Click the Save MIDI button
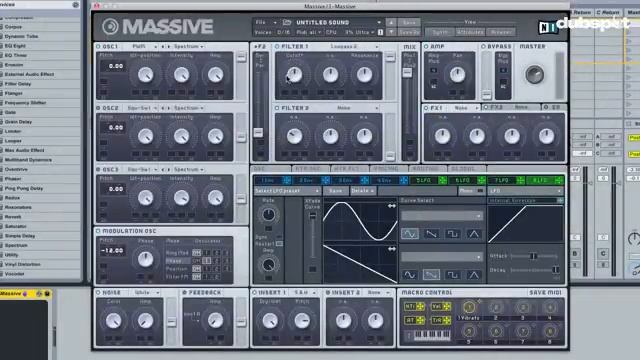This screenshot has height=360, width=640. [x=545, y=293]
